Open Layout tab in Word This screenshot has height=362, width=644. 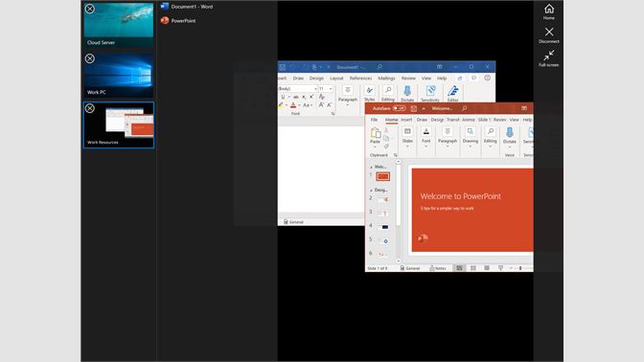(336, 79)
